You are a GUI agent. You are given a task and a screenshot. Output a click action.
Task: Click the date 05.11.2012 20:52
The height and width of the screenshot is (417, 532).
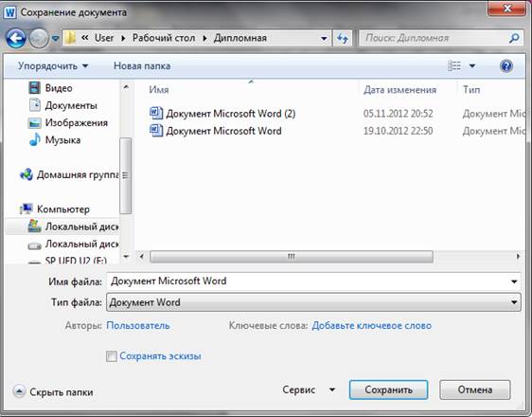(399, 114)
